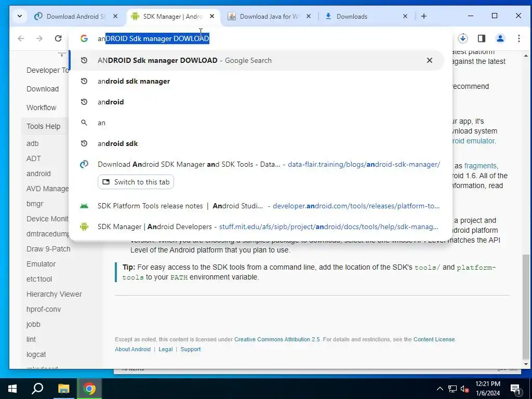This screenshot has height=399, width=532.
Task: Open Support footer link
Action: pyautogui.click(x=190, y=349)
